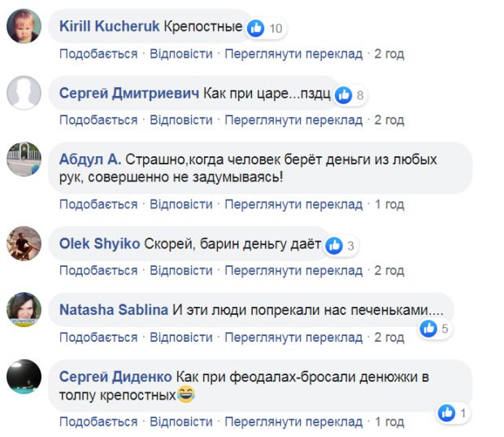Like Kirill Kucheruk's comment via Подобається

(98, 54)
